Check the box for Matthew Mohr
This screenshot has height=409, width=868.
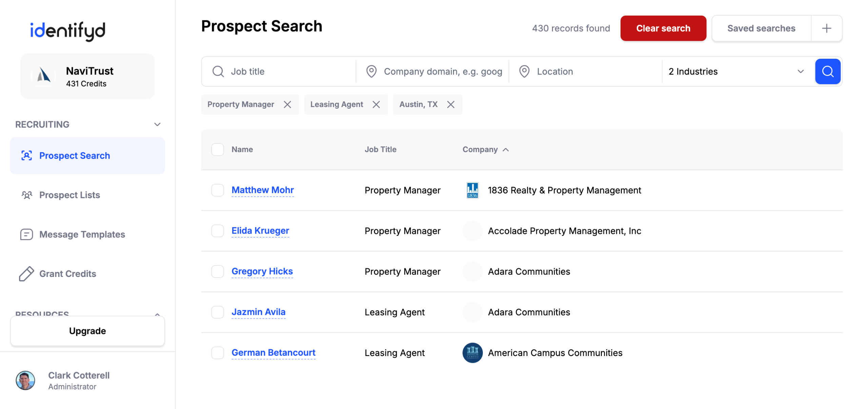click(217, 190)
